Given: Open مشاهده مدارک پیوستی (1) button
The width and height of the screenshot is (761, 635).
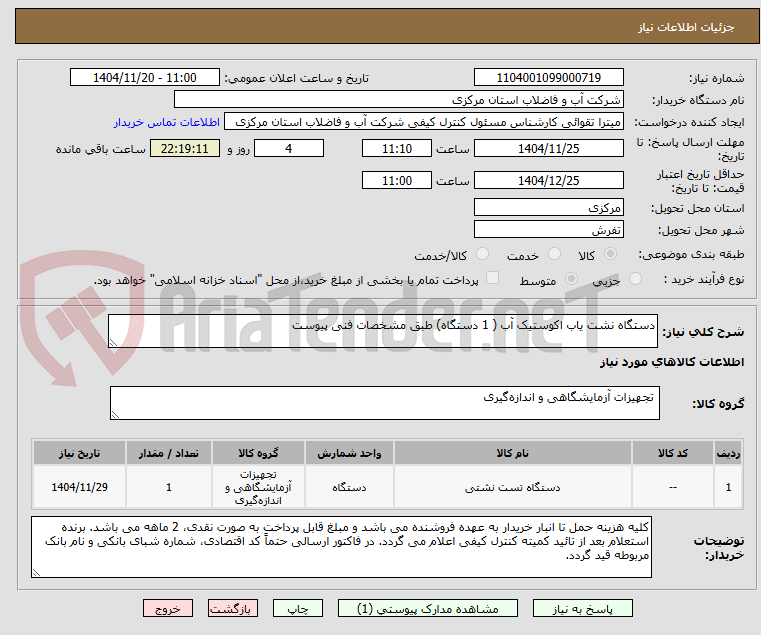Looking at the screenshot, I should click(x=428, y=608).
